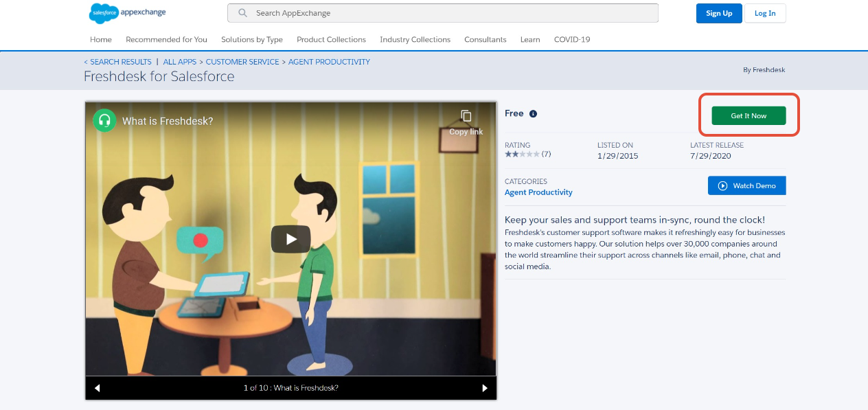This screenshot has height=410, width=868.
Task: Open the Salesforce AppExchange logo home
Action: point(128,12)
